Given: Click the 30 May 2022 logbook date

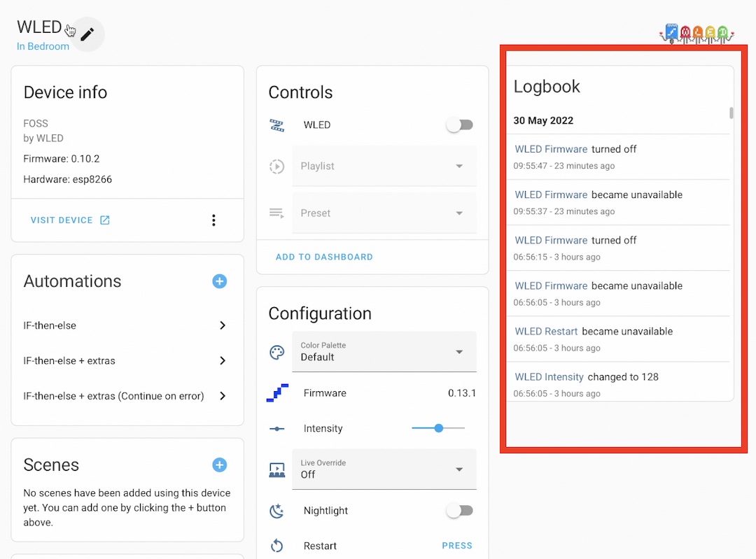Looking at the screenshot, I should tap(543, 120).
